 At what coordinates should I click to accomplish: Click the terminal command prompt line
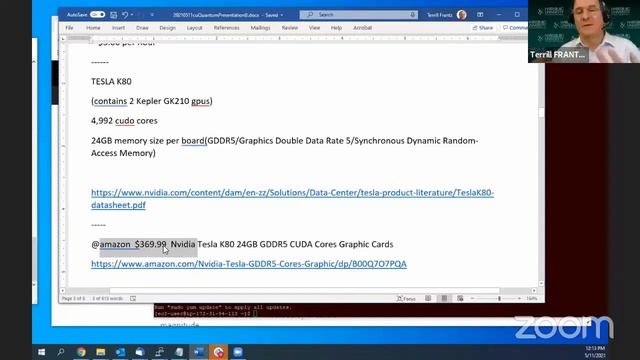click(x=206, y=313)
